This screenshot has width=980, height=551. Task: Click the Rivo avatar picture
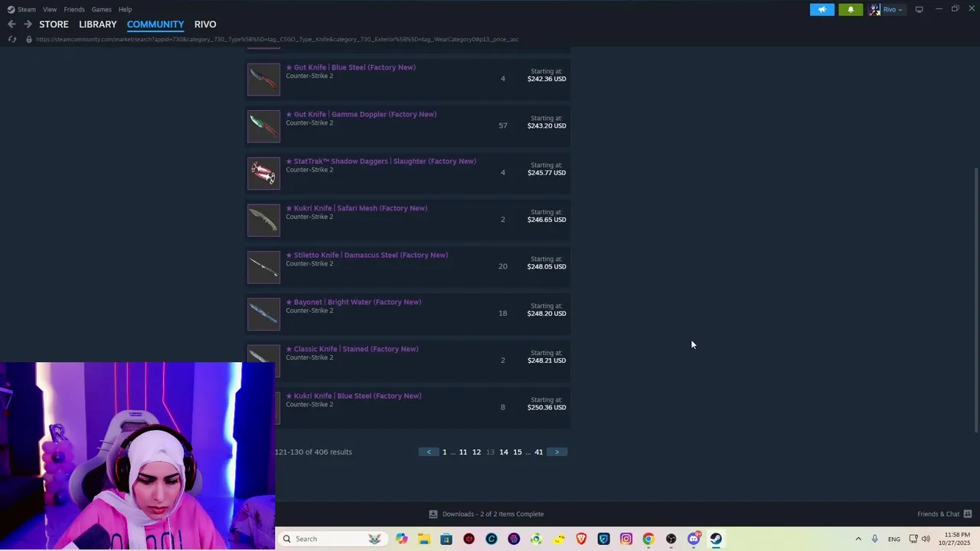pyautogui.click(x=874, y=9)
